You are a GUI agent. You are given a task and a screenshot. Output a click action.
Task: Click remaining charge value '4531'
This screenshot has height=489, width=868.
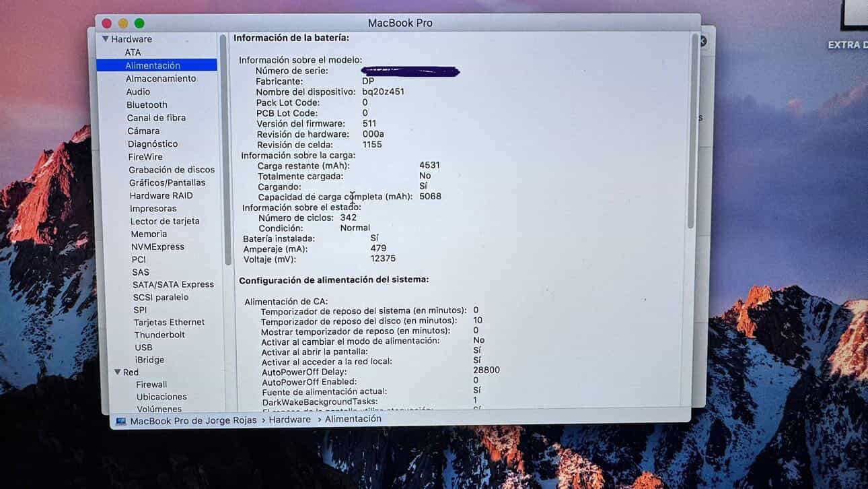(x=429, y=165)
